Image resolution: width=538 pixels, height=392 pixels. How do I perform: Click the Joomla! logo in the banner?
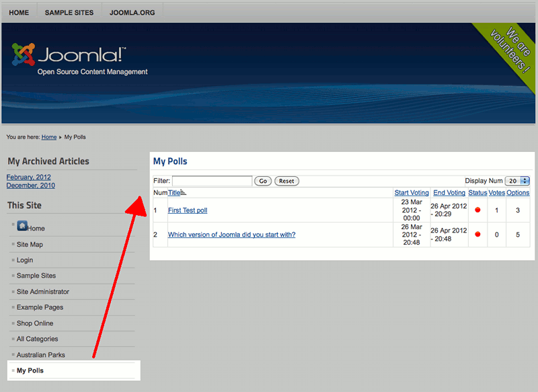point(69,54)
